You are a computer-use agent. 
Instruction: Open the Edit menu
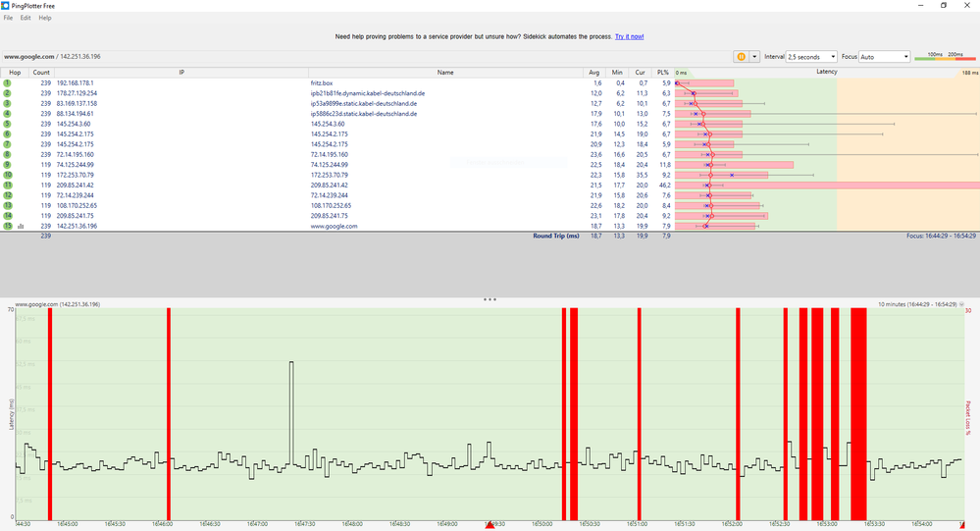pyautogui.click(x=26, y=18)
